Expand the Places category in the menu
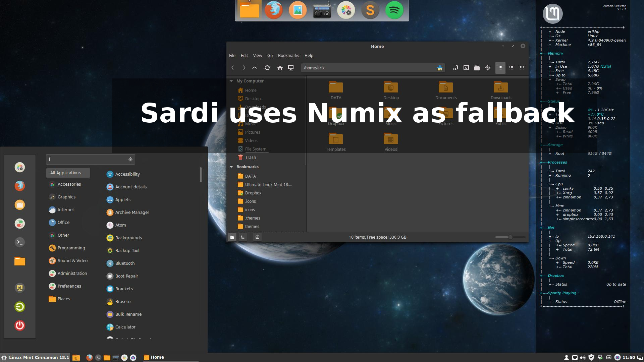 click(63, 299)
